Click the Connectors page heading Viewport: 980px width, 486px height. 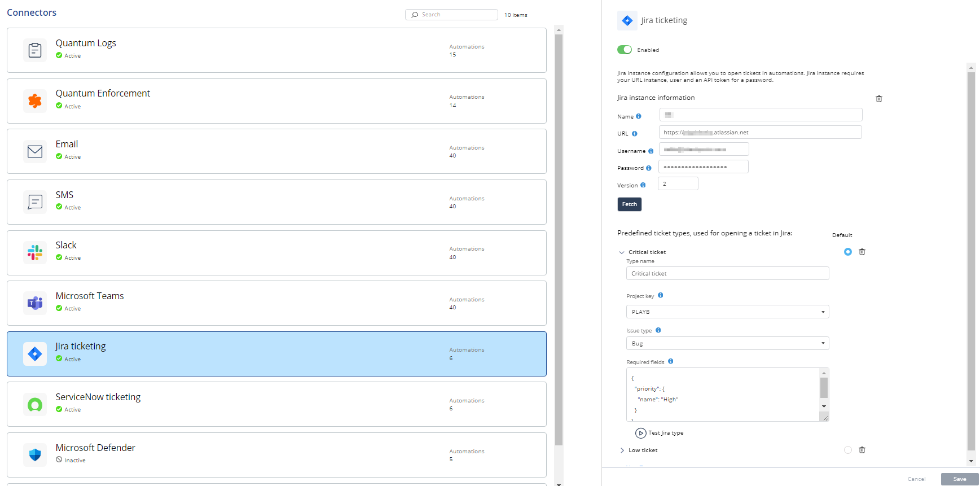(x=32, y=12)
